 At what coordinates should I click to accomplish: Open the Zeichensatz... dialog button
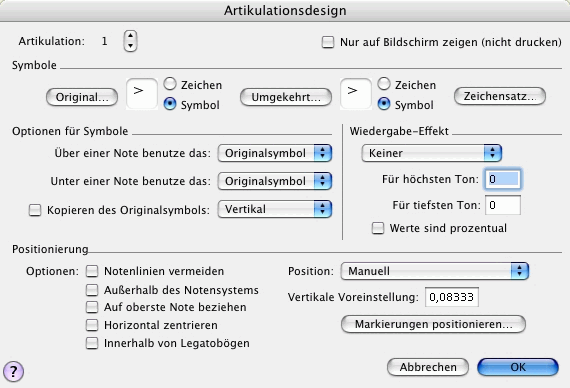coord(500,96)
